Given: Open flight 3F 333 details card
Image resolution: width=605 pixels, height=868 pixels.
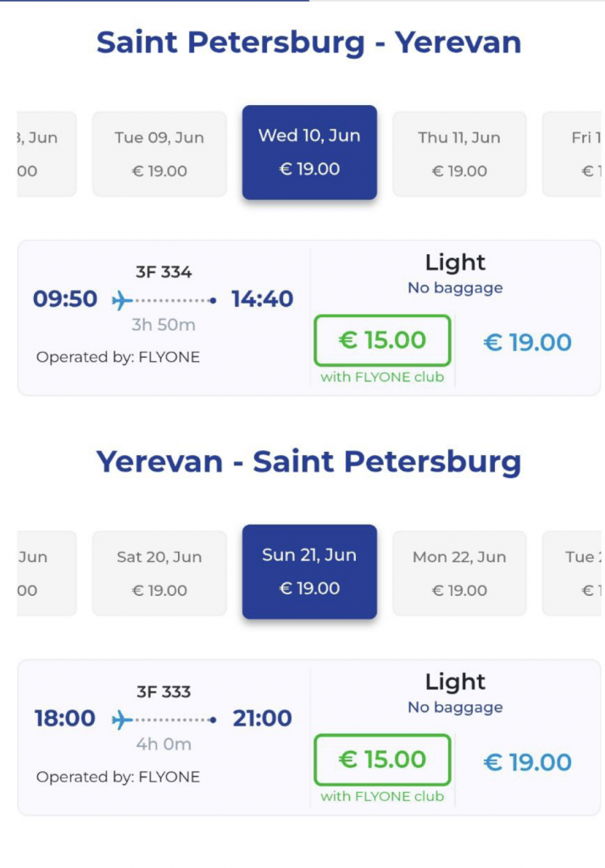Looking at the screenshot, I should click(x=164, y=737).
